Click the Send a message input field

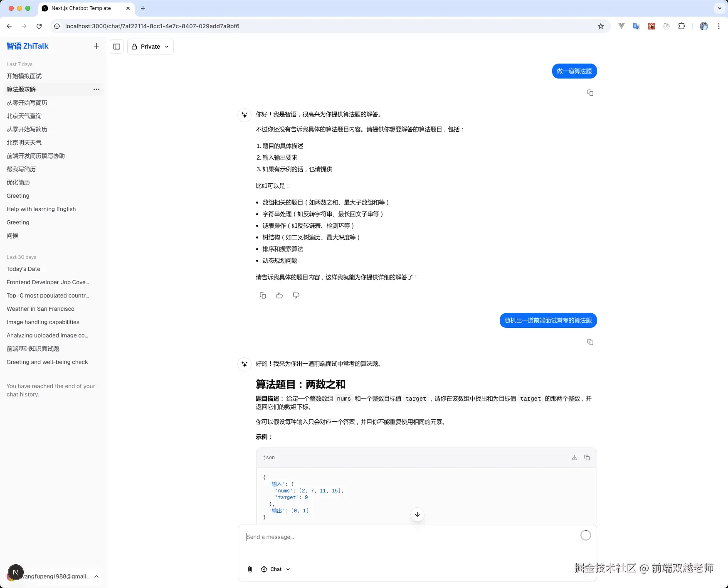pyautogui.click(x=374, y=536)
